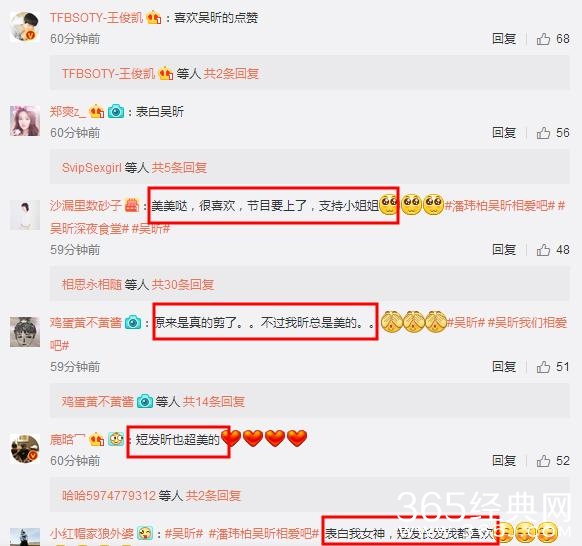
Task: Expand 共2条回复 under TFBSOTY-王俊凯 comment
Action: [231, 73]
